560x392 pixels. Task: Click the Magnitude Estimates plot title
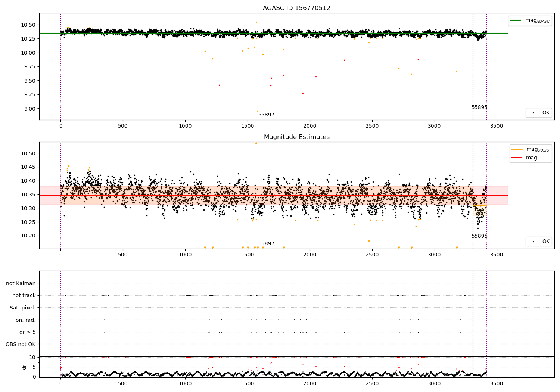[296, 137]
